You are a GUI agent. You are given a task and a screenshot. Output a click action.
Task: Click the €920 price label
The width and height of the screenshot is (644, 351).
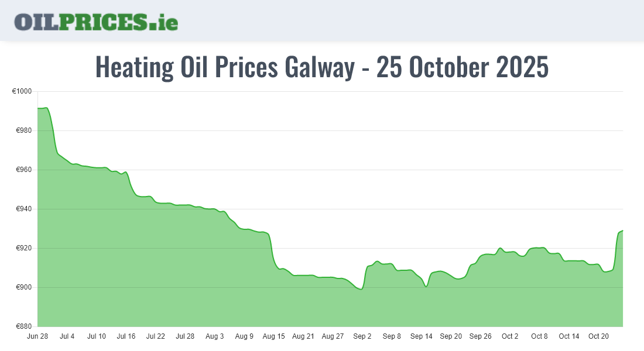coord(23,248)
